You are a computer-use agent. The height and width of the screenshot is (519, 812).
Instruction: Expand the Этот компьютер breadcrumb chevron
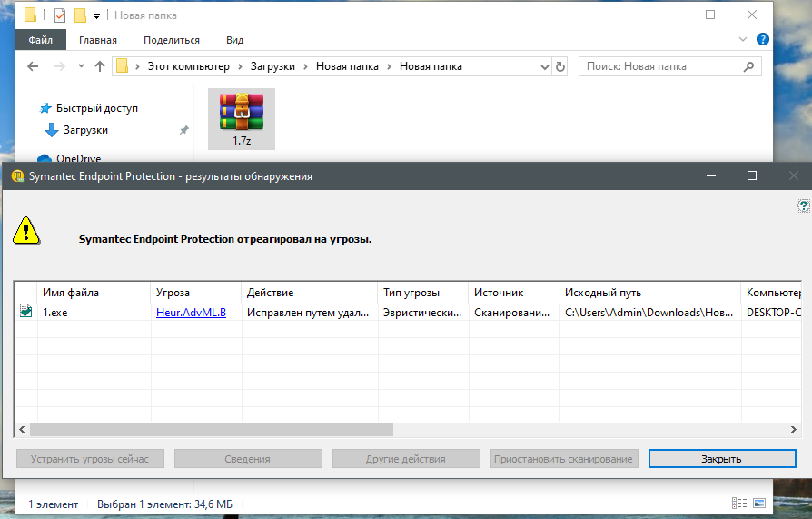(x=241, y=66)
